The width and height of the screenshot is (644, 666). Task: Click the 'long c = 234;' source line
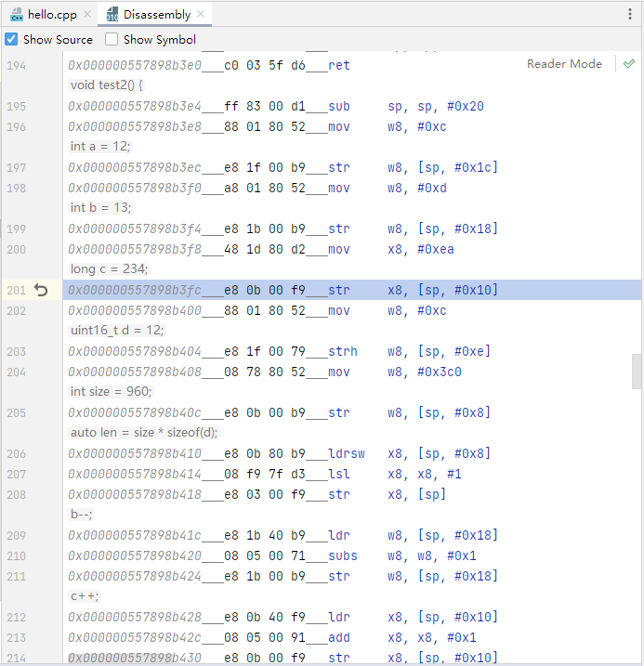point(109,268)
